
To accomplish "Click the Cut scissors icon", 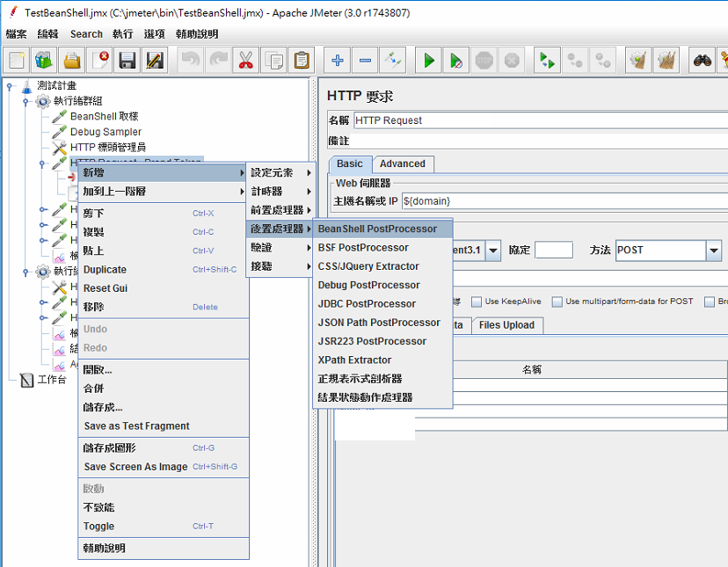I will tap(246, 61).
